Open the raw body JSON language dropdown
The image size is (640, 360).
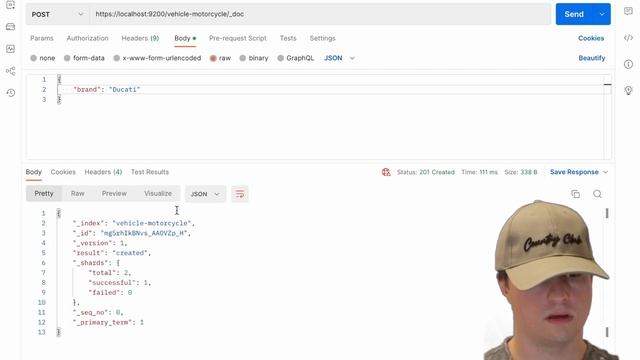340,58
